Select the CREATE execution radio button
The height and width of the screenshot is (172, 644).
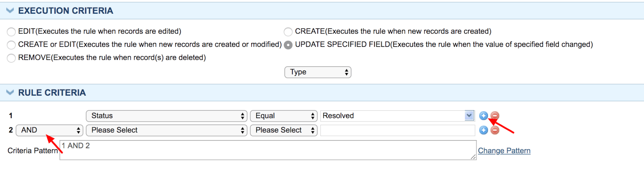point(288,32)
